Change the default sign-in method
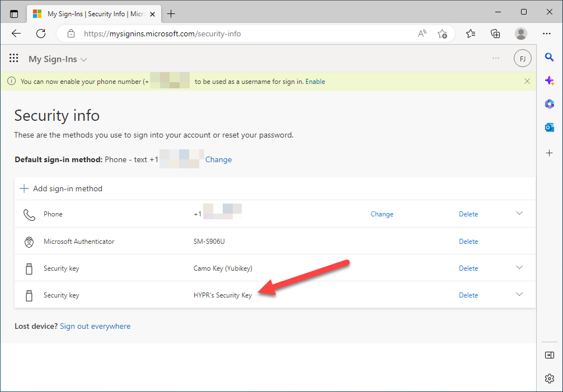Viewport: 563px width, 392px height. (x=218, y=159)
